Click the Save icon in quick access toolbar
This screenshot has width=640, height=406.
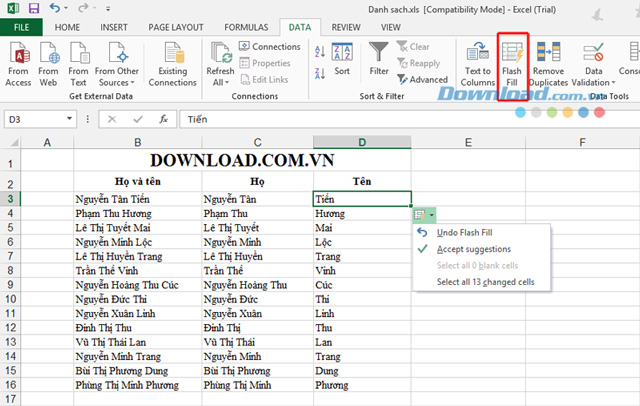[x=33, y=8]
